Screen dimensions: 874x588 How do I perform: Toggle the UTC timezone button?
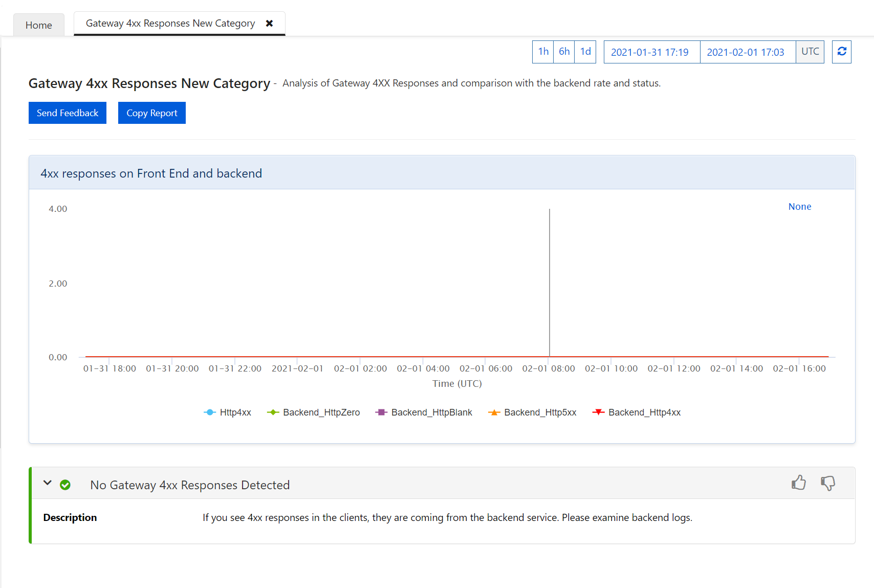810,52
